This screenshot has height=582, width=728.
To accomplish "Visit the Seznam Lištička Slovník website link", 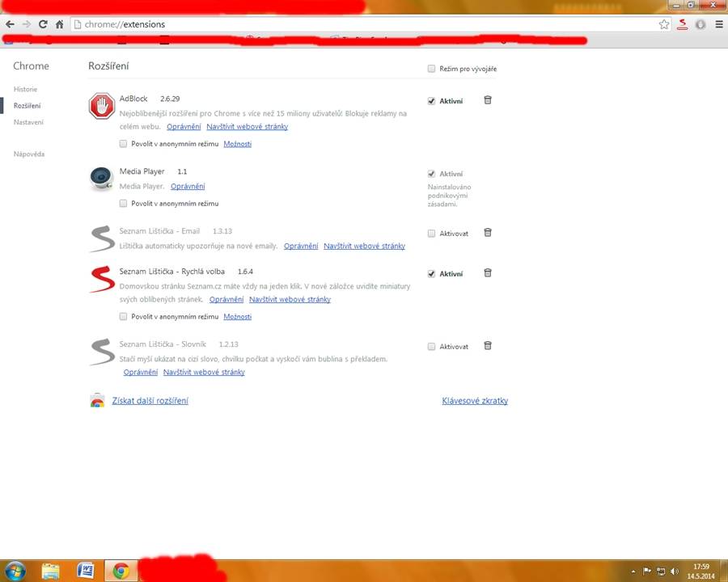I will [x=205, y=372].
